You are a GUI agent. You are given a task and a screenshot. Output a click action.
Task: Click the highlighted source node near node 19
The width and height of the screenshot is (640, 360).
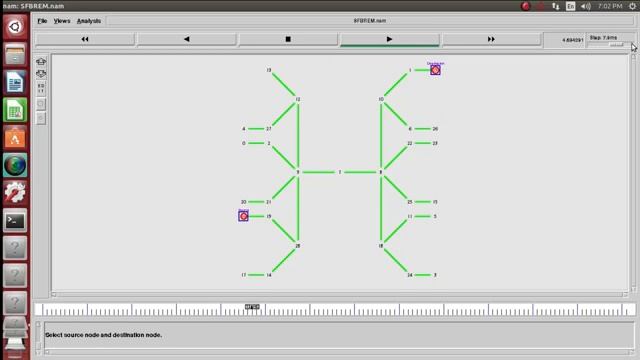tap(243, 216)
